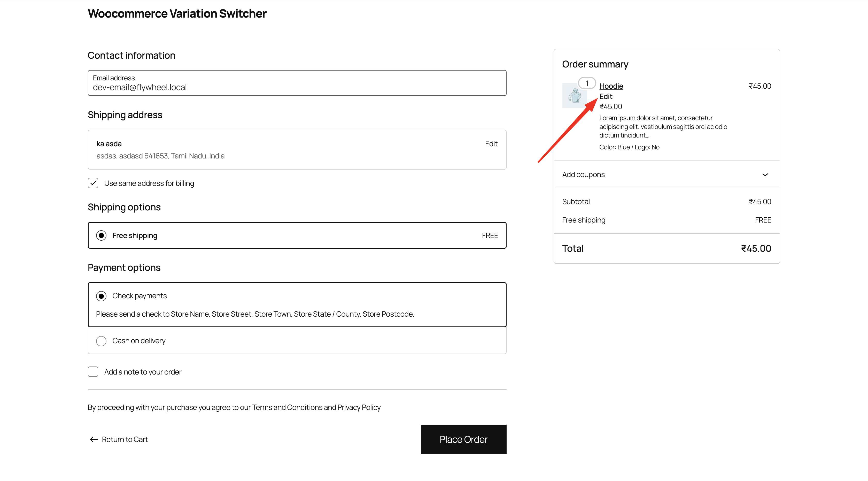Click the Add coupons chevron arrow
The image size is (868, 481).
(765, 175)
